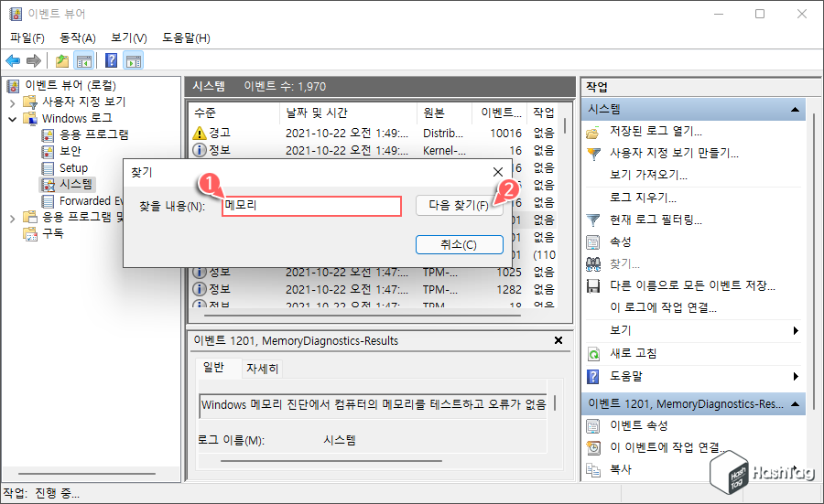This screenshot has height=504, width=824.
Task: Click 로그 지우기 action
Action: pyautogui.click(x=643, y=198)
